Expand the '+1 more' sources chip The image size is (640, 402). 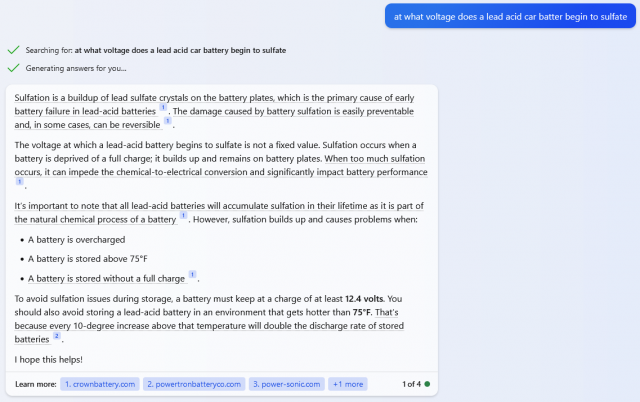[348, 384]
